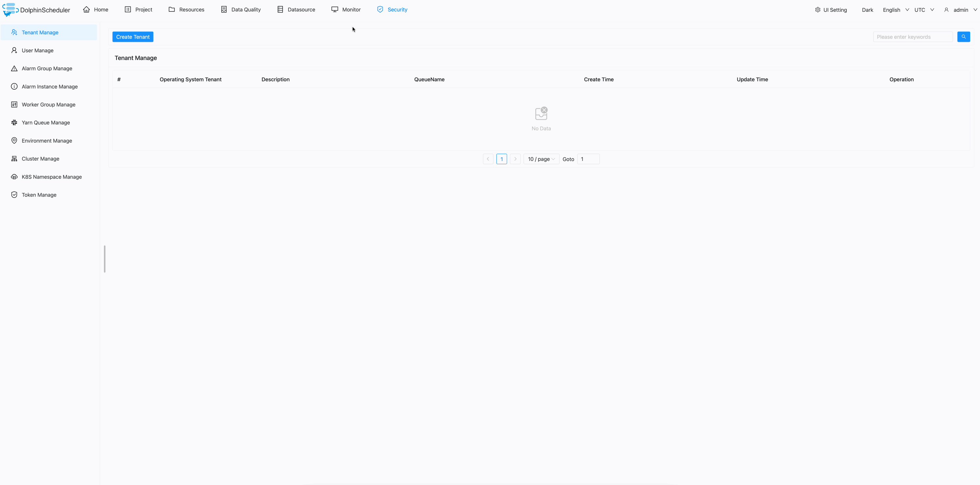
Task: Toggle Dark mode theme
Action: [867, 9]
